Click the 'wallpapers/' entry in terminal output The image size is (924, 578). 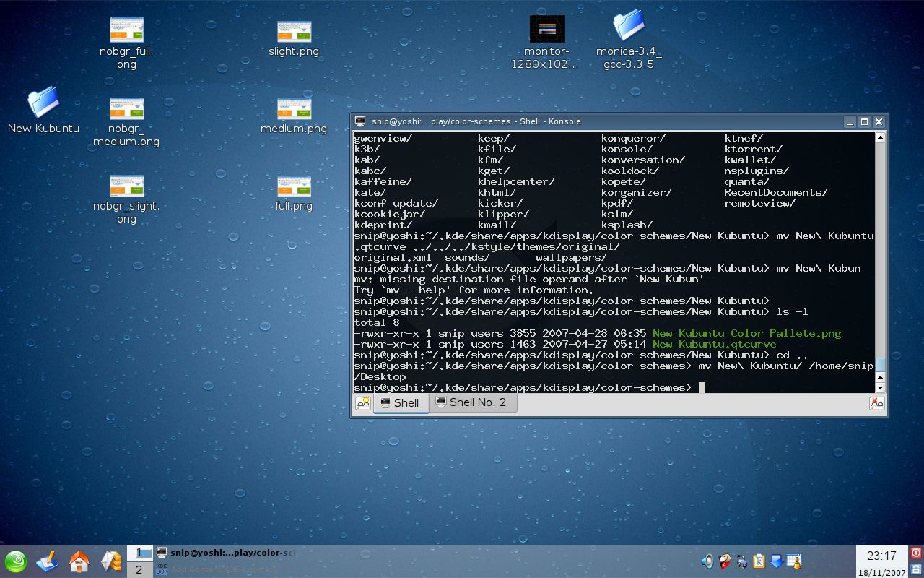coord(571,257)
